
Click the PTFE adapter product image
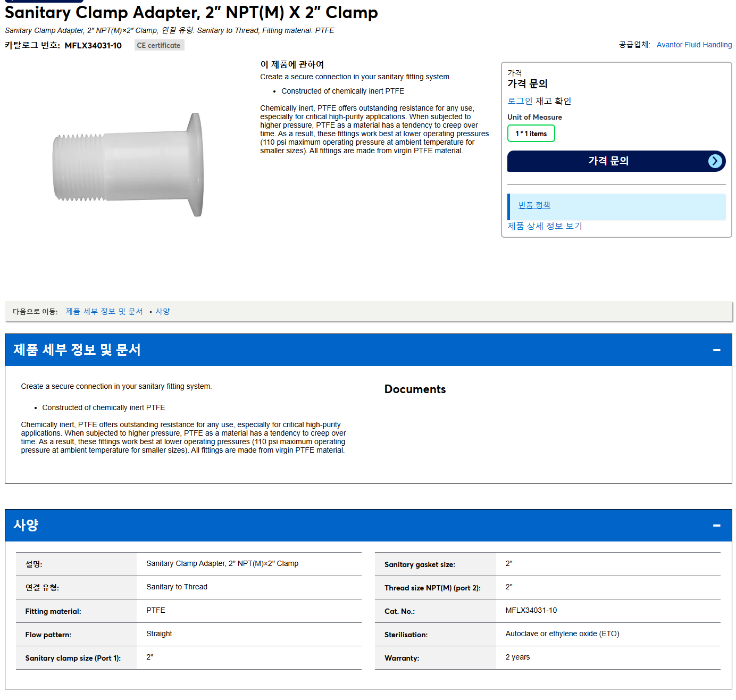[128, 165]
